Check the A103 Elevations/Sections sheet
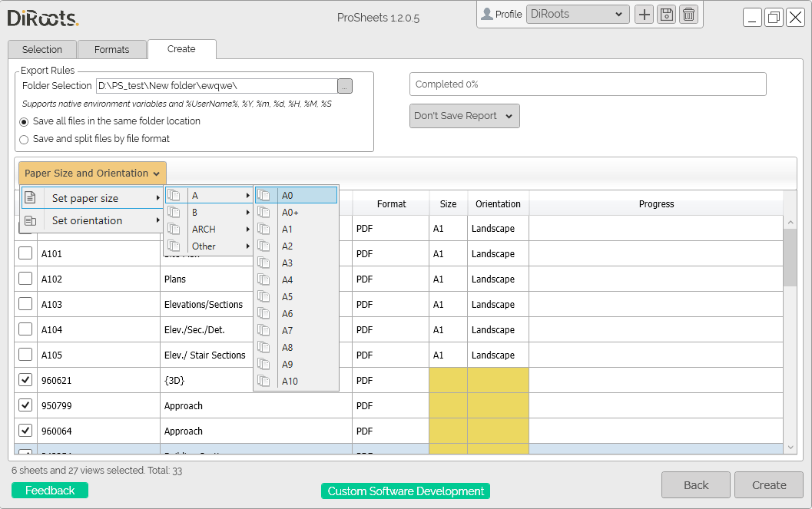This screenshot has height=509, width=812. point(25,304)
